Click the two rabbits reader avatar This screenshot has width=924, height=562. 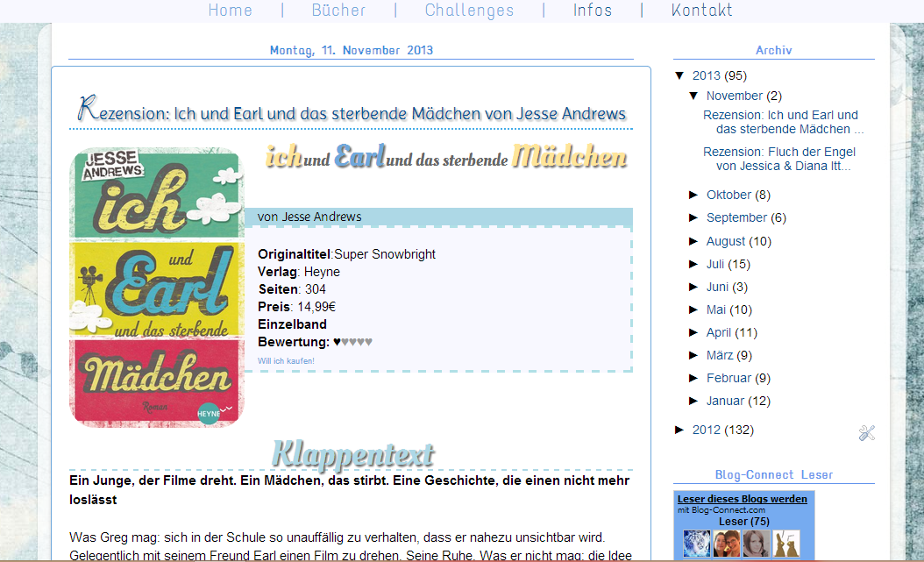(786, 543)
